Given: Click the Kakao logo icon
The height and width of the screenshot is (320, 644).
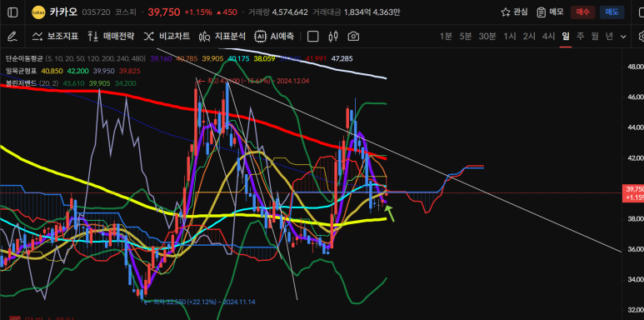Looking at the screenshot, I should (38, 12).
